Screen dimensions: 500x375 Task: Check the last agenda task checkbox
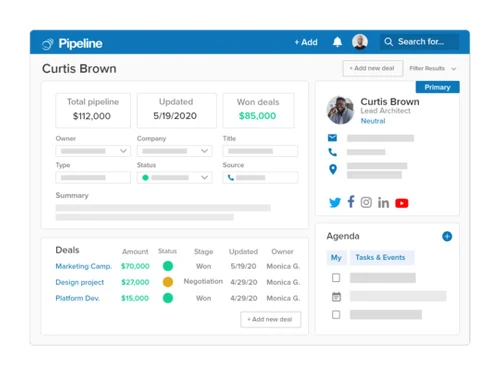tap(336, 315)
